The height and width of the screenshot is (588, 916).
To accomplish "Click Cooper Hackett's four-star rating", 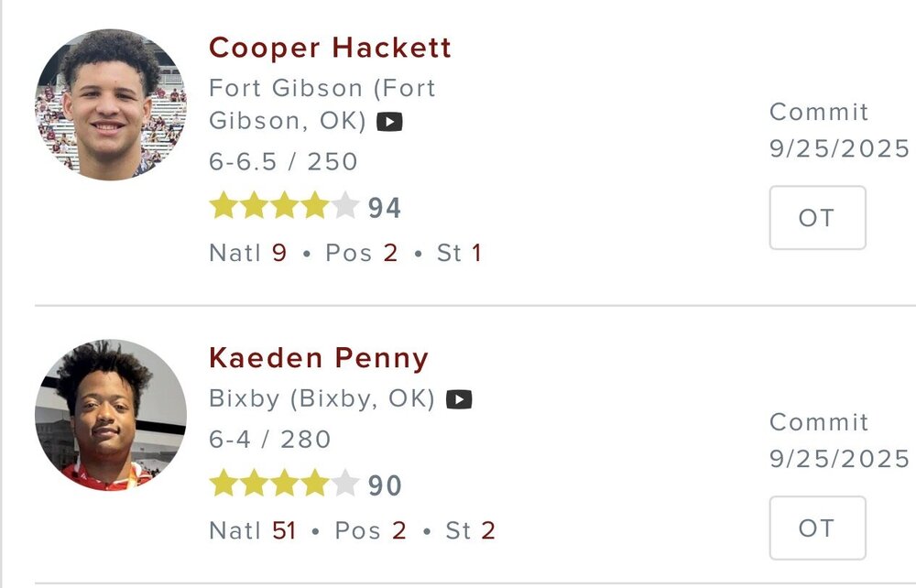I will click(283, 206).
